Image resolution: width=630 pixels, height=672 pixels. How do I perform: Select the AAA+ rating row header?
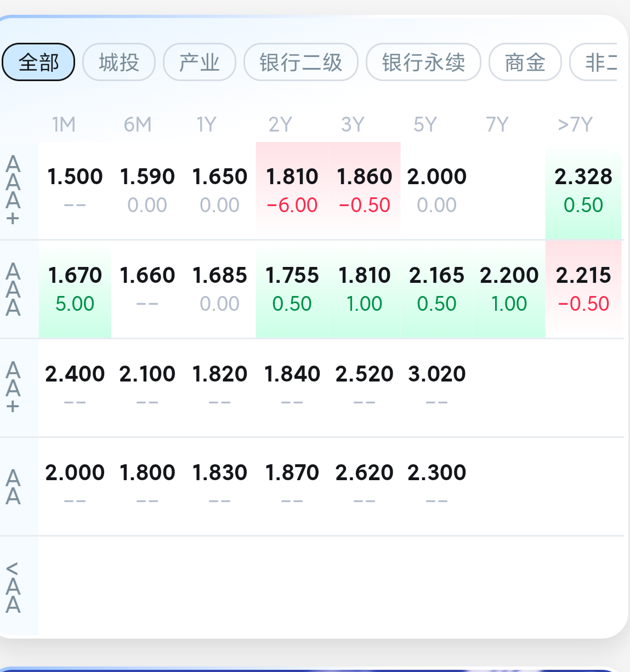coord(14,190)
